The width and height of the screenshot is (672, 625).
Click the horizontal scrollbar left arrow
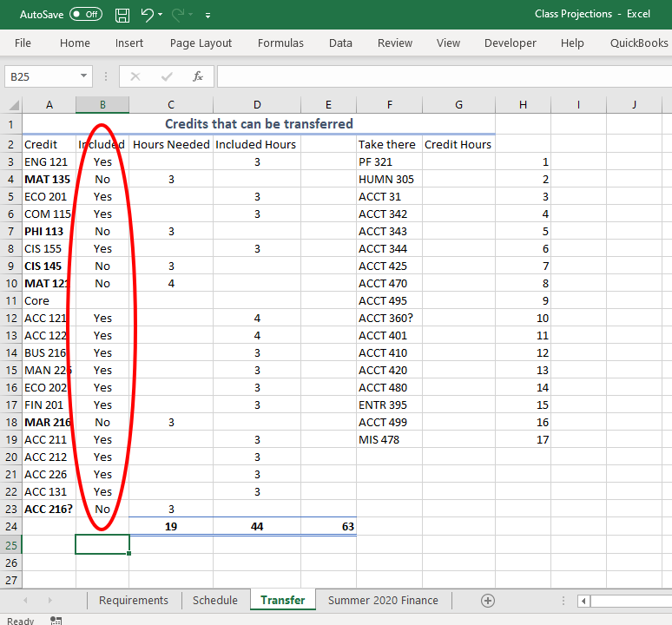[x=583, y=601]
